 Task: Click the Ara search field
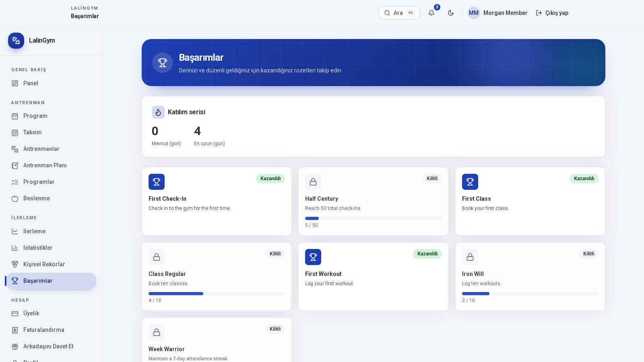pyautogui.click(x=399, y=13)
